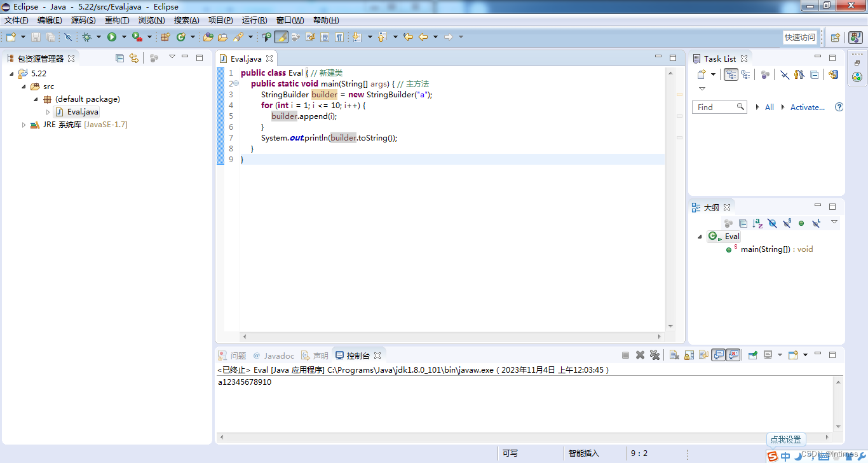Toggle Hide Fields in Outline view
Viewport: 868px width, 463px height.
click(772, 223)
